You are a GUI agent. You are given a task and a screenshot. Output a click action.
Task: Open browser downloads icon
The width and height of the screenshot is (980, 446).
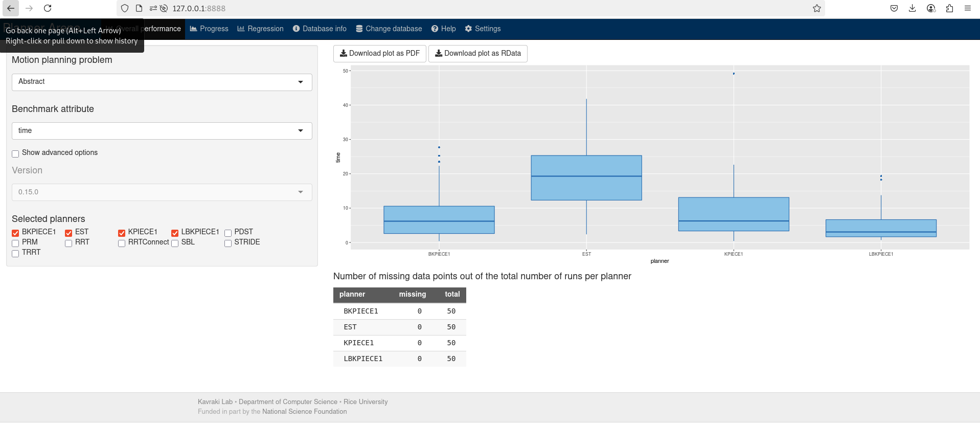913,8
